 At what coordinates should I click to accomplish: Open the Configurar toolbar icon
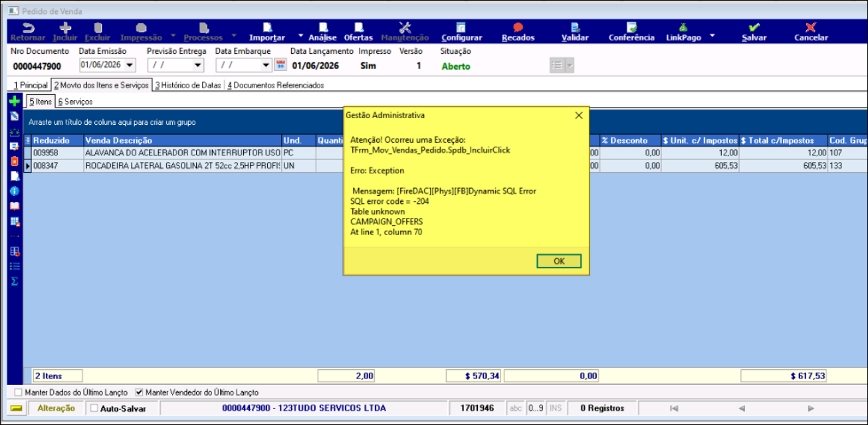[461, 27]
